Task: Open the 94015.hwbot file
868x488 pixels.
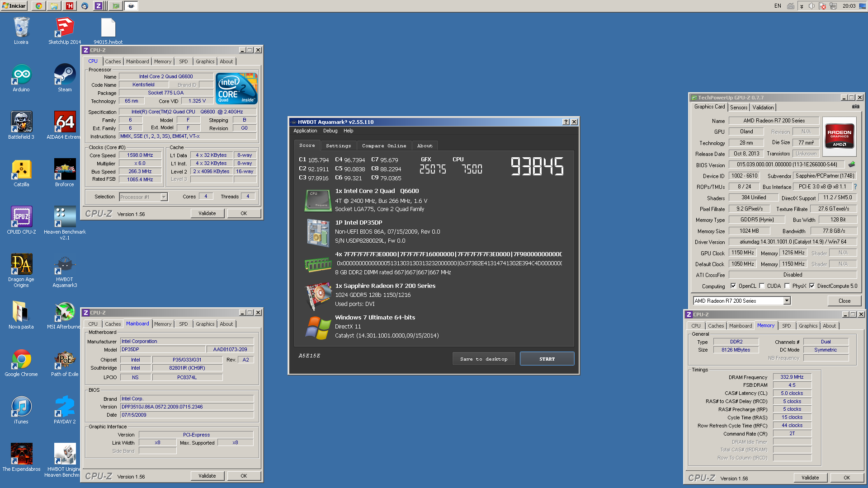Action: pyautogui.click(x=108, y=31)
